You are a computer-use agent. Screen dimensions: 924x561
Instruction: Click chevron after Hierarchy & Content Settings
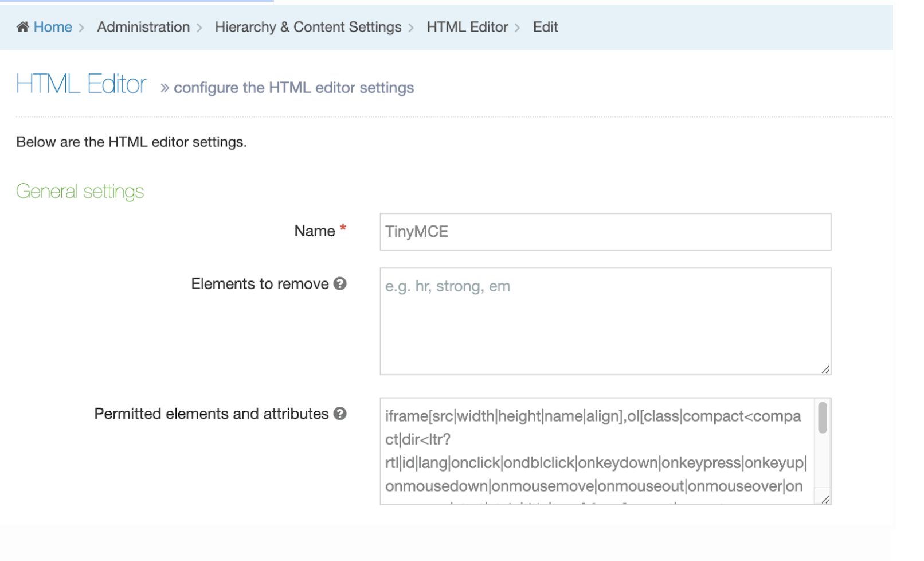411,28
